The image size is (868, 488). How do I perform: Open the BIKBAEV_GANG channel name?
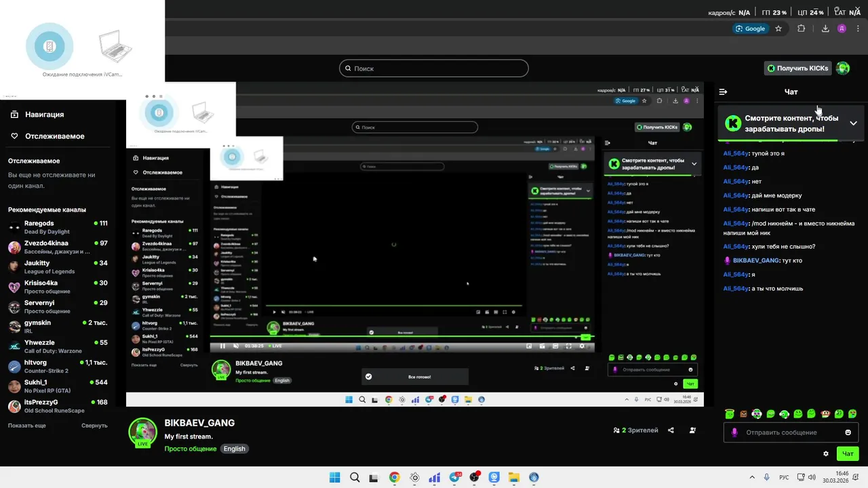[x=199, y=423]
